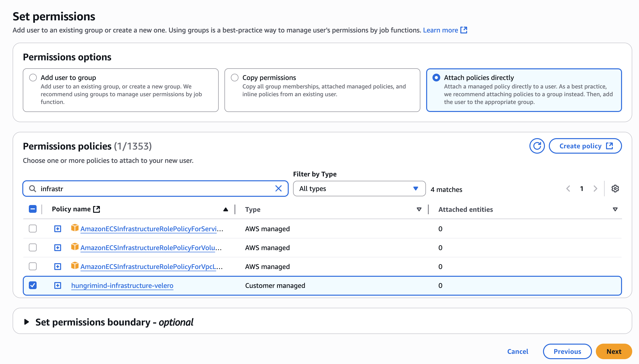Deselect the hungrimind-infrastructure-velero checkbox
639x364 pixels.
coord(32,285)
